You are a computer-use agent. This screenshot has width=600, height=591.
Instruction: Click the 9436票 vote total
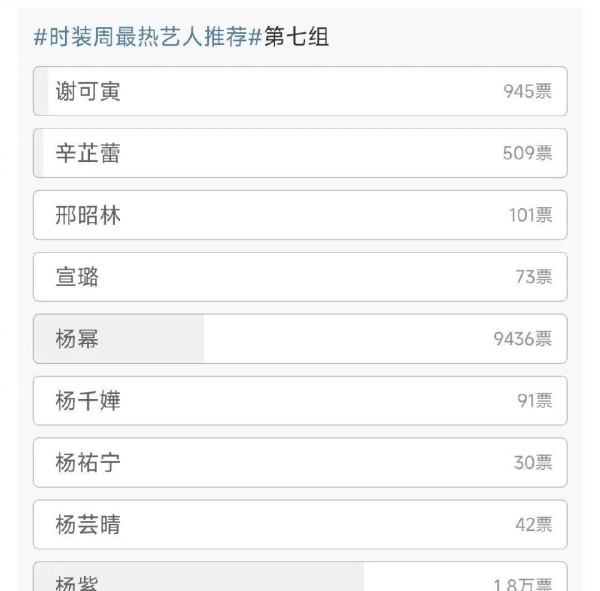[x=522, y=339]
